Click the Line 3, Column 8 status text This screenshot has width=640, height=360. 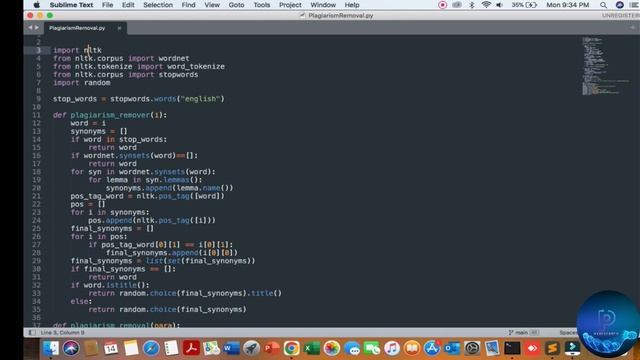[x=62, y=333]
